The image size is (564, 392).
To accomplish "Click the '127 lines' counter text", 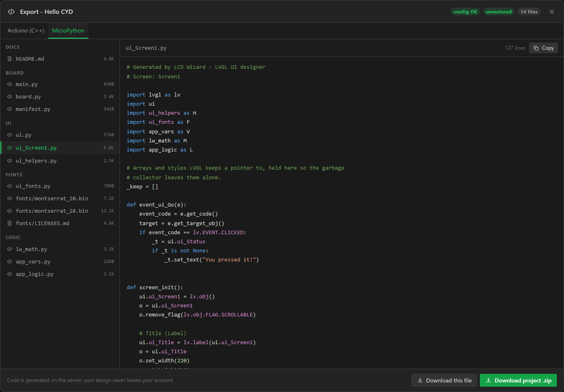I will click(x=515, y=48).
